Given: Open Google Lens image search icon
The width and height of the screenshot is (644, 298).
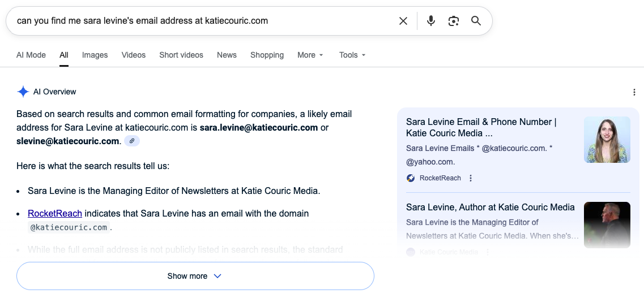Looking at the screenshot, I should point(453,21).
